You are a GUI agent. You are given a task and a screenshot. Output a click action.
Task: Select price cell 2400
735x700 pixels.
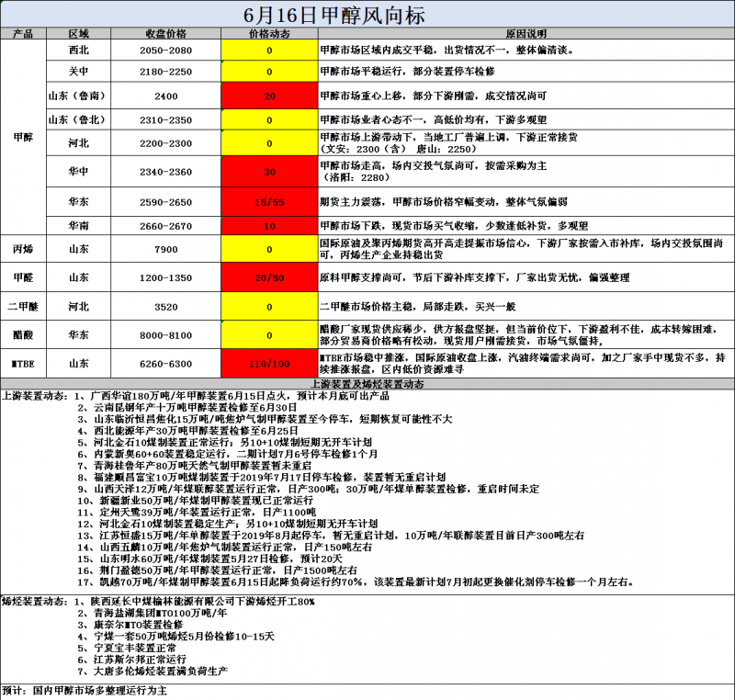[165, 96]
